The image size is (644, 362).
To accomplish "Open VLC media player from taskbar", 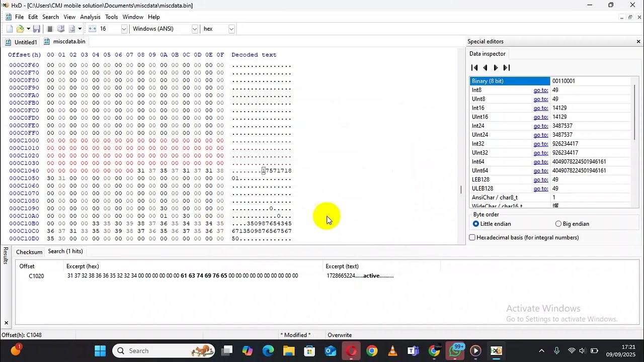I will point(392,351).
